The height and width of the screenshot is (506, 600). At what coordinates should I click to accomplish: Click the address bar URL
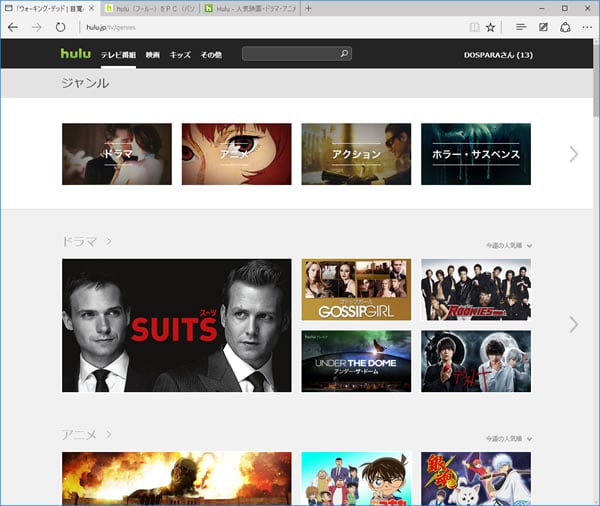tap(111, 28)
